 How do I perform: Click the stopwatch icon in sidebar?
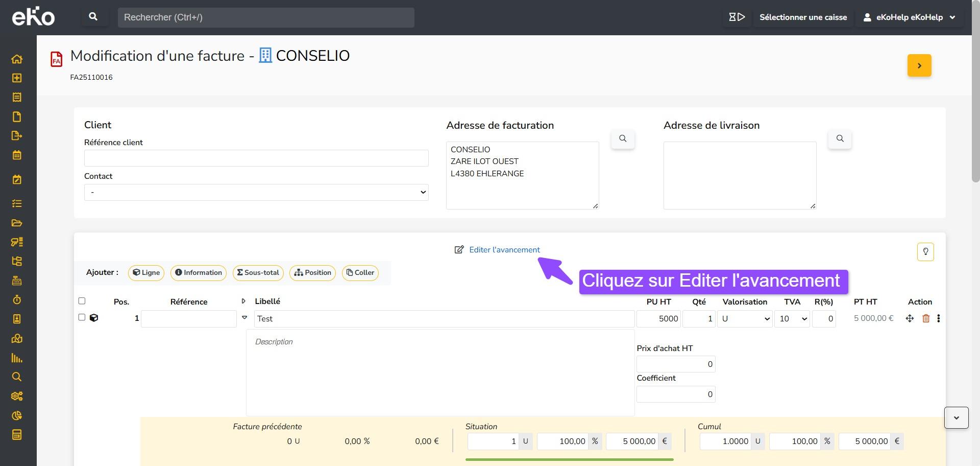tap(17, 300)
